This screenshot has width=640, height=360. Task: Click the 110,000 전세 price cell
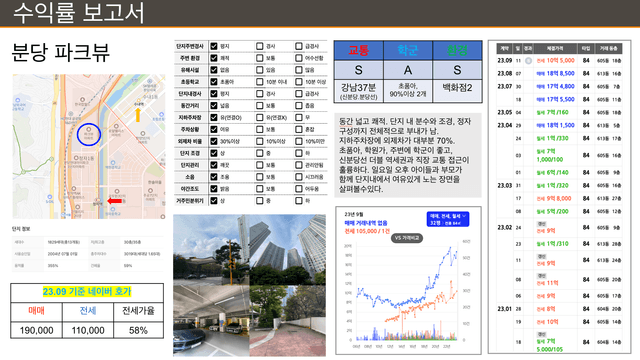click(x=88, y=330)
